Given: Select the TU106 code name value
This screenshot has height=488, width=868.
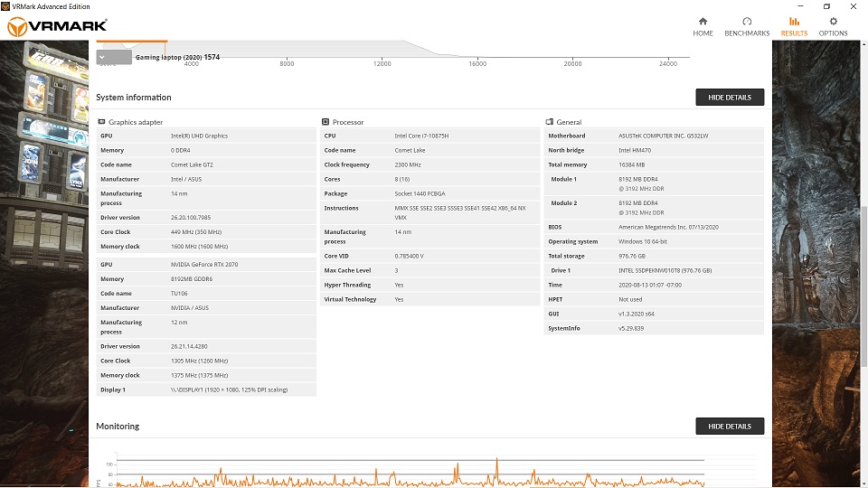Looking at the screenshot, I should point(179,294).
